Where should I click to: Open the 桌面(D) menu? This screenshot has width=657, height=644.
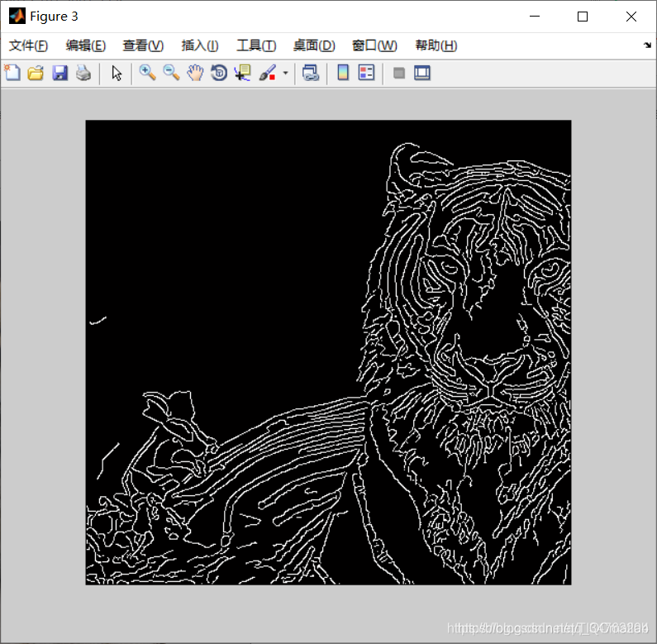point(314,45)
